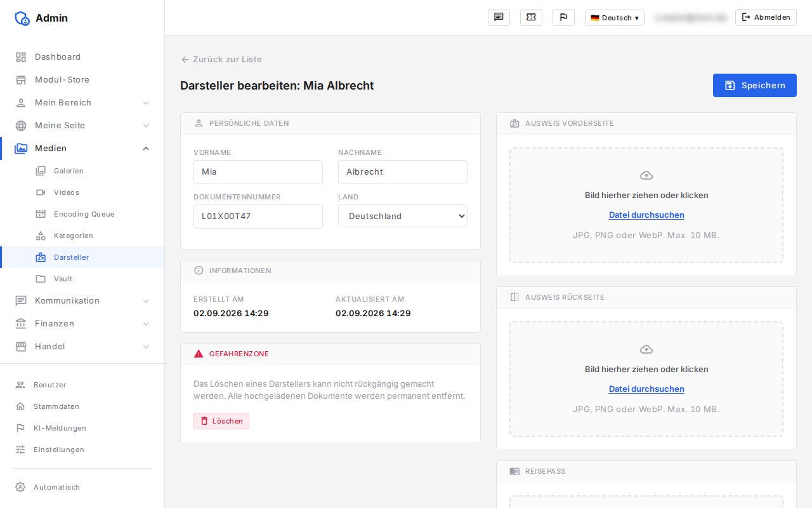The image size is (812, 508).
Task: Toggle the Automatisch theme mode
Action: (x=82, y=487)
